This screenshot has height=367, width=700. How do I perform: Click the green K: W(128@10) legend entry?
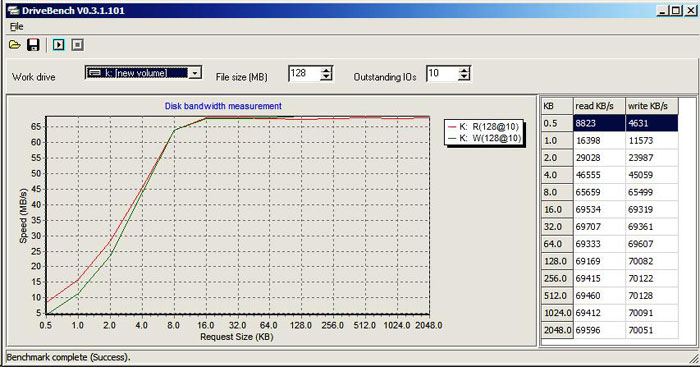tap(484, 138)
